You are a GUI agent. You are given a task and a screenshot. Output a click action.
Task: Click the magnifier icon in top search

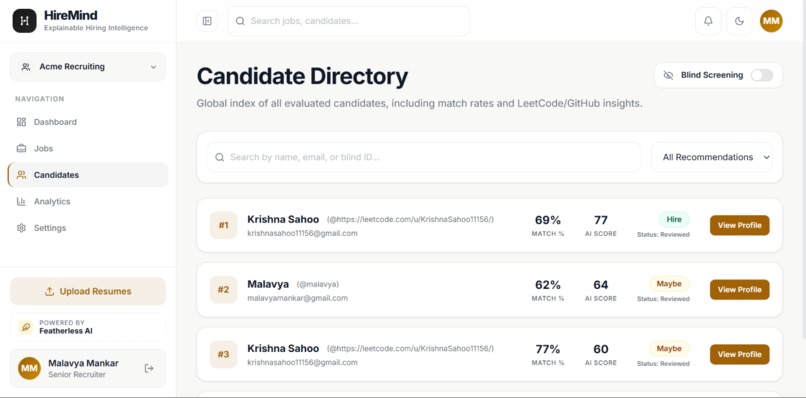240,21
